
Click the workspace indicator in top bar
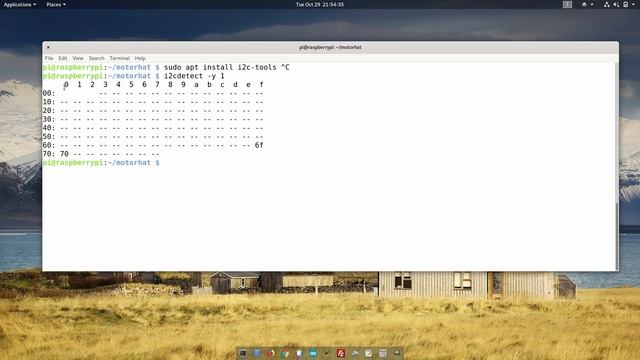click(567, 4)
